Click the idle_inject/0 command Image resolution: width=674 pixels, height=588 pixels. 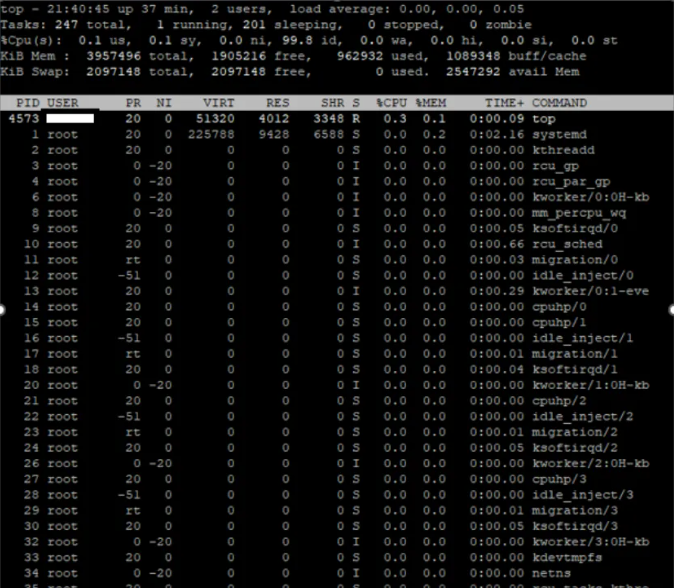(x=583, y=276)
